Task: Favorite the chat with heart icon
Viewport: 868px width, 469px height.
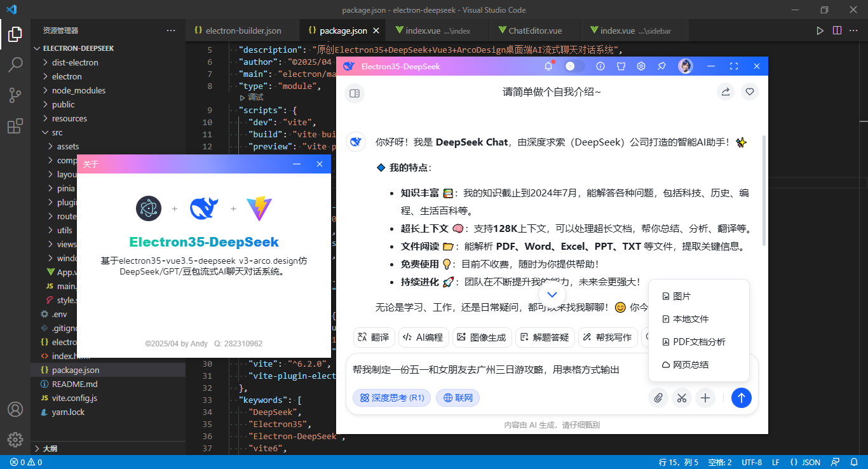Action: pos(750,92)
